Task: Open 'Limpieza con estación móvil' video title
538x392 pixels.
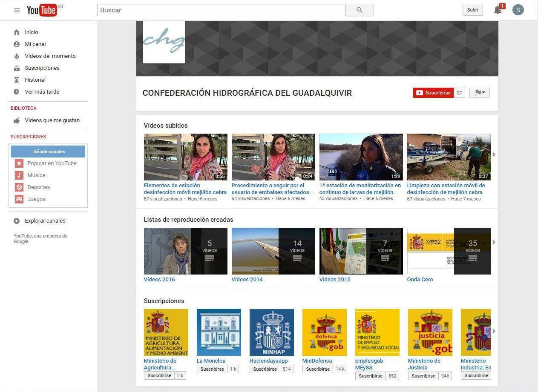Action: click(446, 189)
